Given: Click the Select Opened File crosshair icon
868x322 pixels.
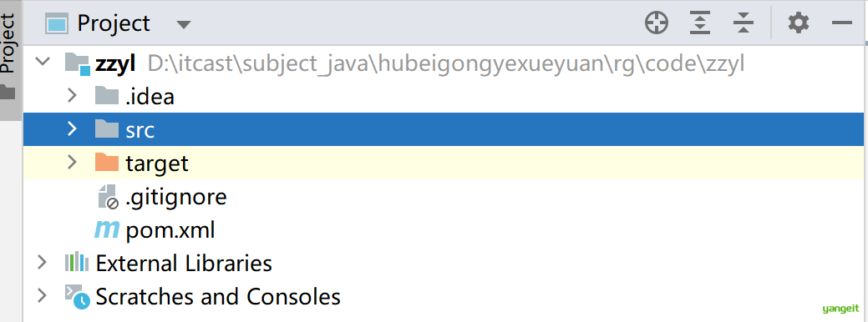Looking at the screenshot, I should (657, 23).
